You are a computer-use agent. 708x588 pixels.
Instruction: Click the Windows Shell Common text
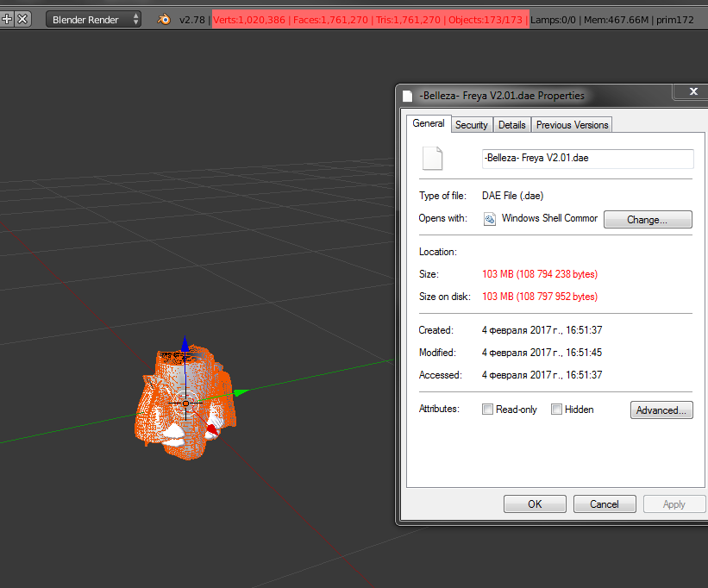pyautogui.click(x=549, y=218)
